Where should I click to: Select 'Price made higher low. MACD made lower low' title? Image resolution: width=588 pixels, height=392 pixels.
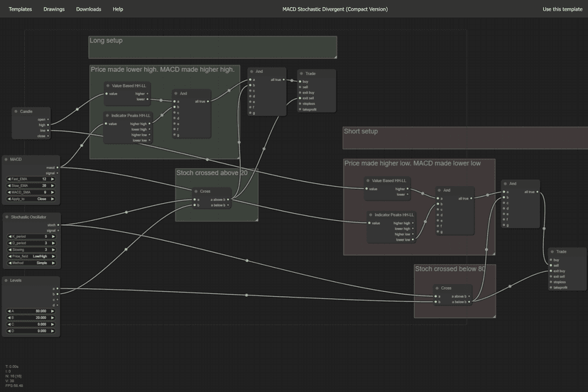pyautogui.click(x=413, y=163)
